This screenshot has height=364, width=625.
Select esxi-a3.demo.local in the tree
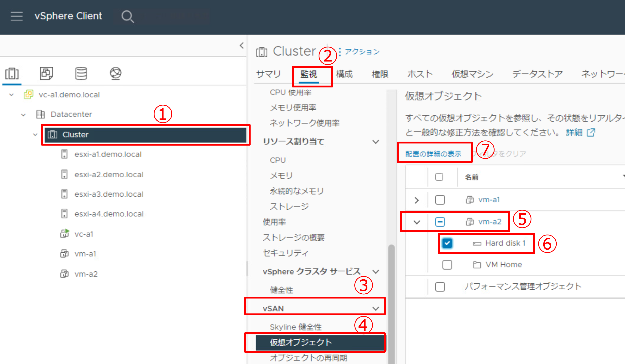(109, 194)
